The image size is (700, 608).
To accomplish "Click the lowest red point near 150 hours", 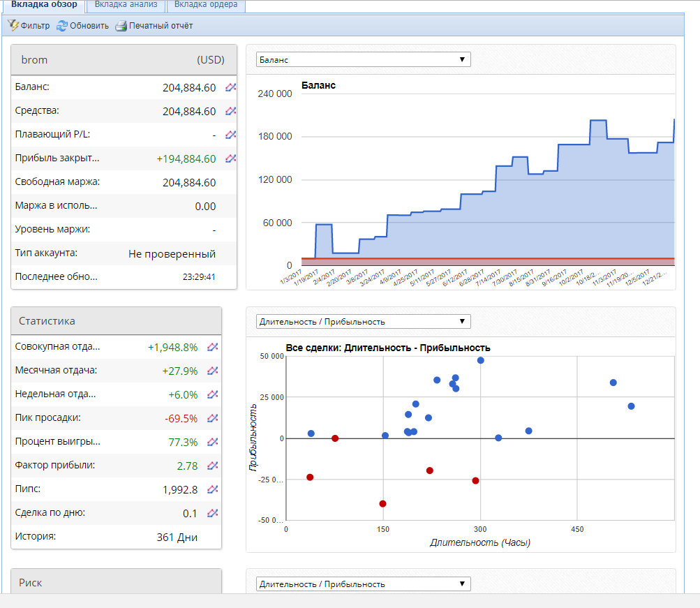I will pyautogui.click(x=382, y=503).
